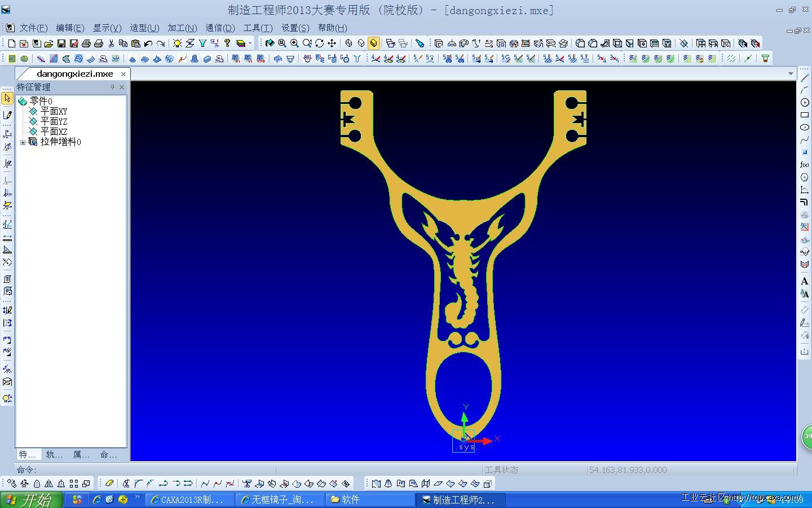Toggle the highlighted shaded display mode
This screenshot has width=812, height=508.
pos(373,43)
